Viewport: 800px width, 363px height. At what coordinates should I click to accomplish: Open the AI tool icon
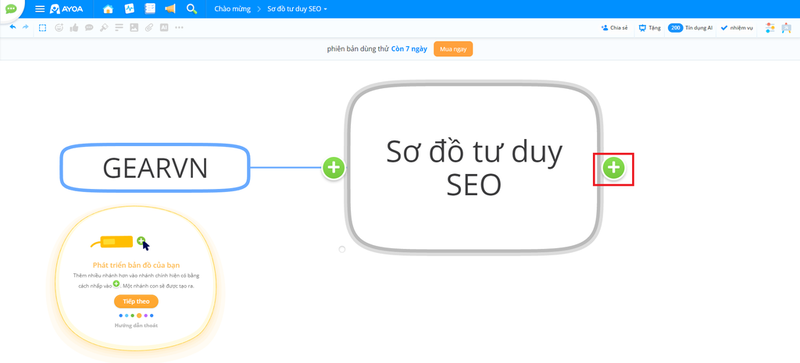coord(164,28)
